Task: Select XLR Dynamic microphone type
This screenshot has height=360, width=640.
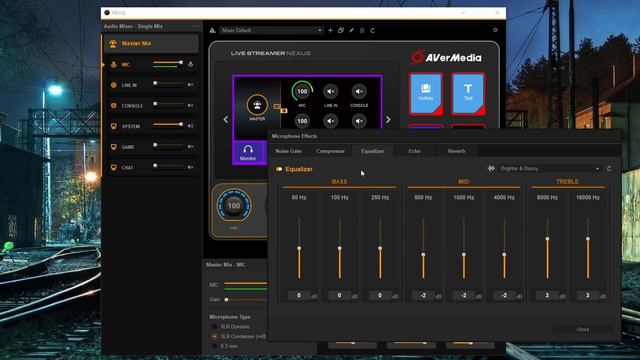Action: [x=215, y=327]
